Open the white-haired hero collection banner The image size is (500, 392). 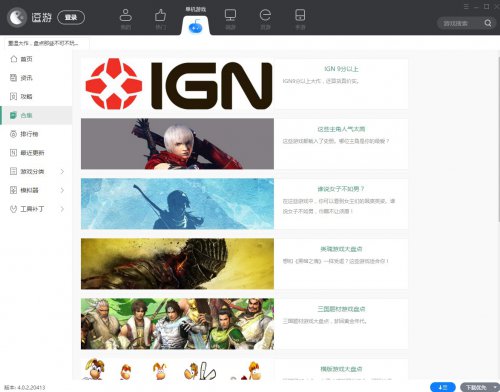(177, 144)
